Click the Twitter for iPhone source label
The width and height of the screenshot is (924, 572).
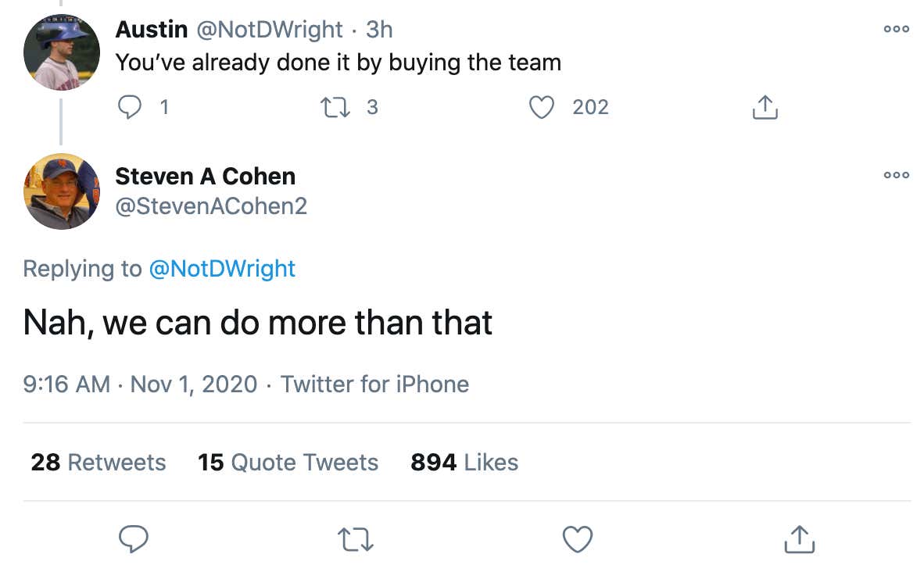[374, 384]
